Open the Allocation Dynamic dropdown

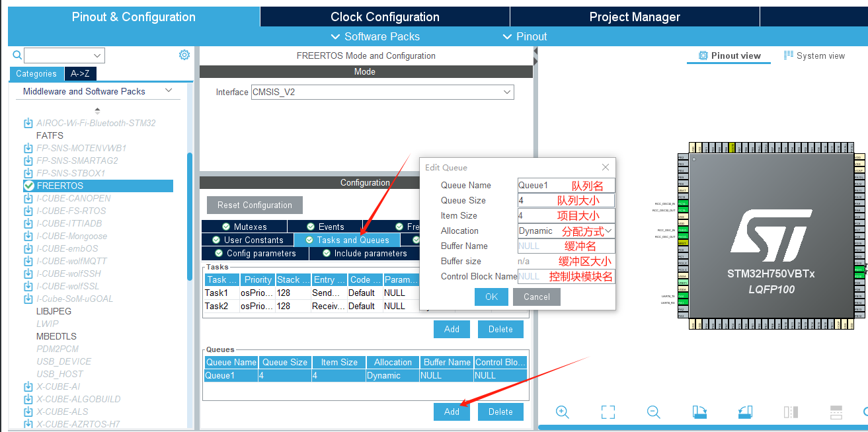click(x=609, y=231)
